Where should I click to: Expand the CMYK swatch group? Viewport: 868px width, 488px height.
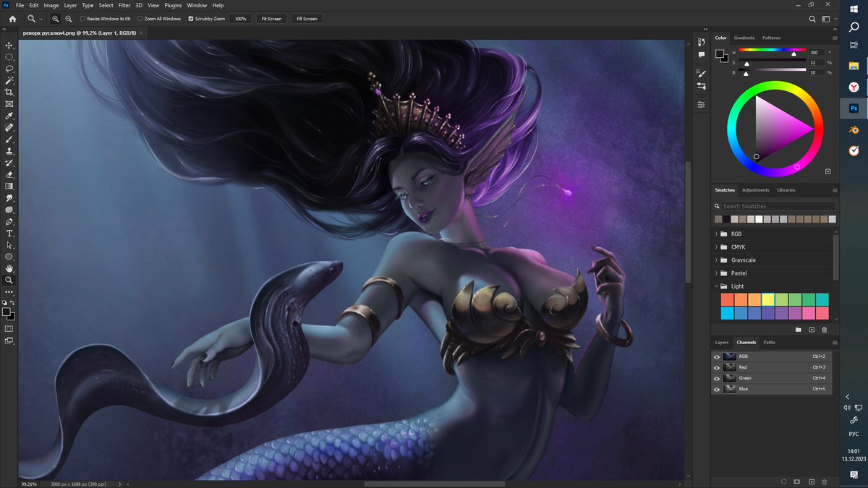pos(716,247)
